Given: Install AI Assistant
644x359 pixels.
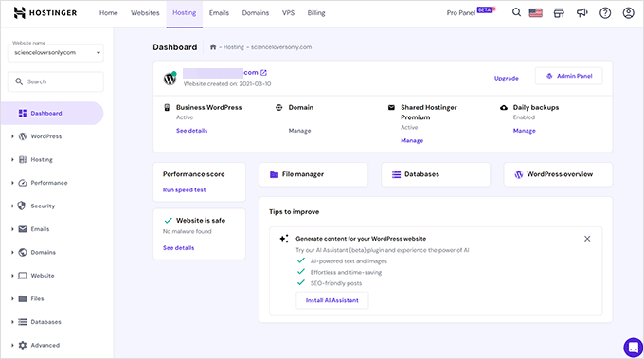Looking at the screenshot, I should [332, 300].
